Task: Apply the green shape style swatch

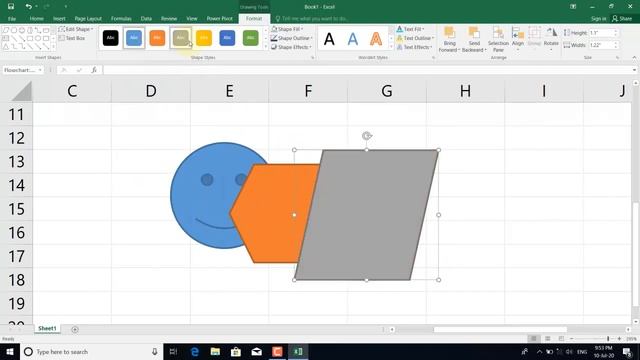Action: click(251, 38)
